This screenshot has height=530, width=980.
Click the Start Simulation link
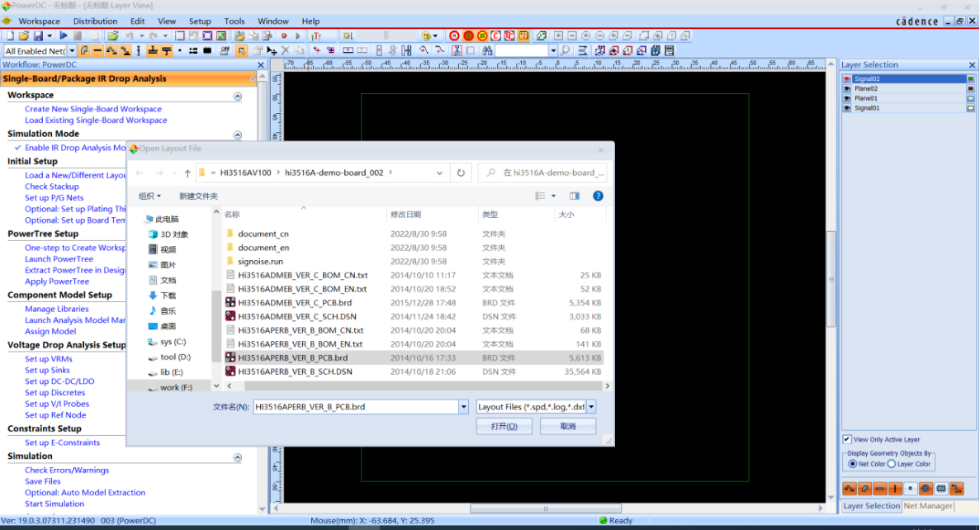click(54, 504)
